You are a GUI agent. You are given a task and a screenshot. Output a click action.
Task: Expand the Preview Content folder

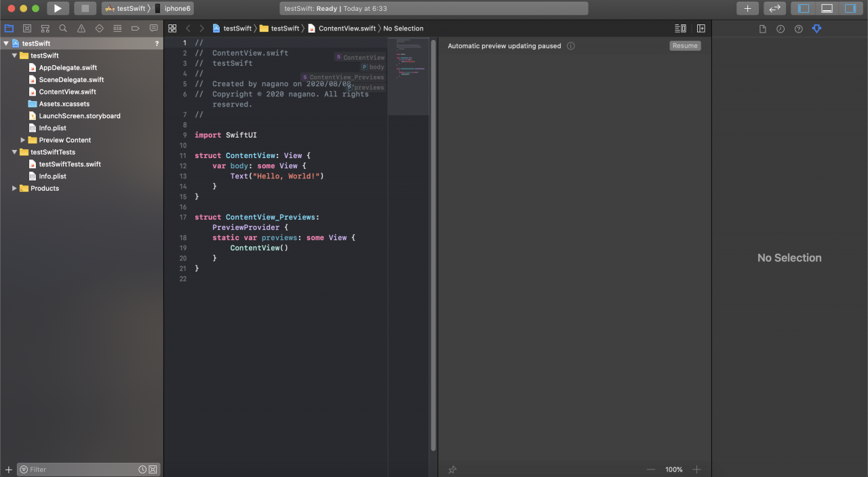click(x=23, y=140)
